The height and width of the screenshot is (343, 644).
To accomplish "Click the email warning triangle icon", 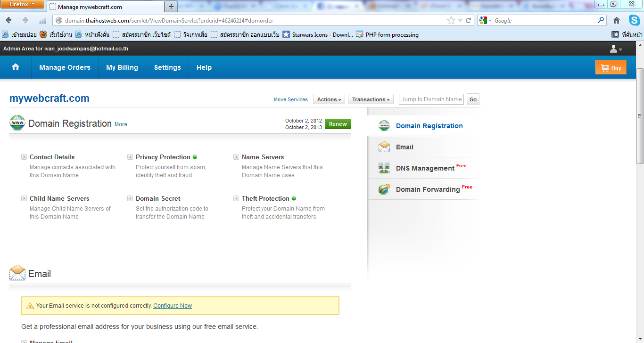I will [x=30, y=306].
